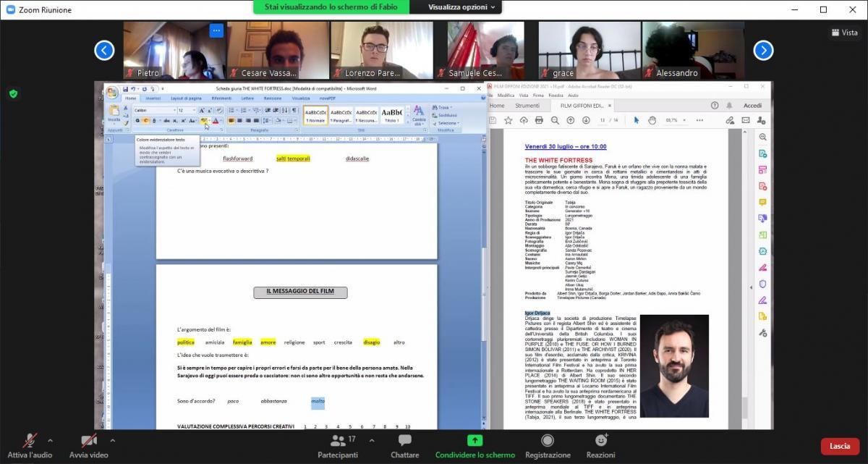Open Word Riferimenti tab

click(x=221, y=98)
